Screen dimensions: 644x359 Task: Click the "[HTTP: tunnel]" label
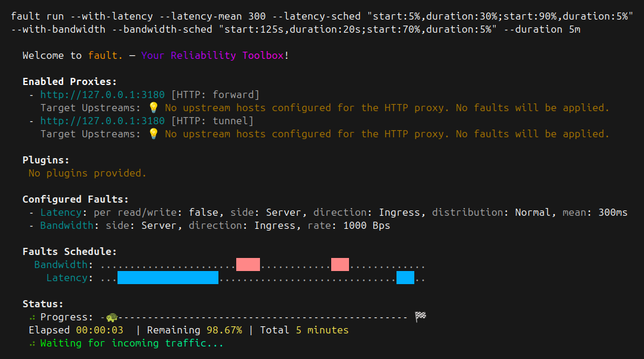pos(212,121)
